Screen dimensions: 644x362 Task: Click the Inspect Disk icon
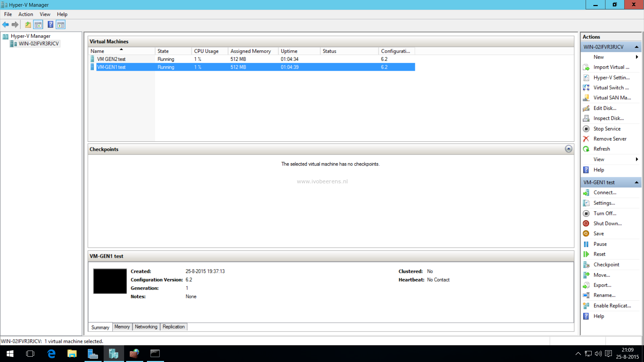click(586, 118)
